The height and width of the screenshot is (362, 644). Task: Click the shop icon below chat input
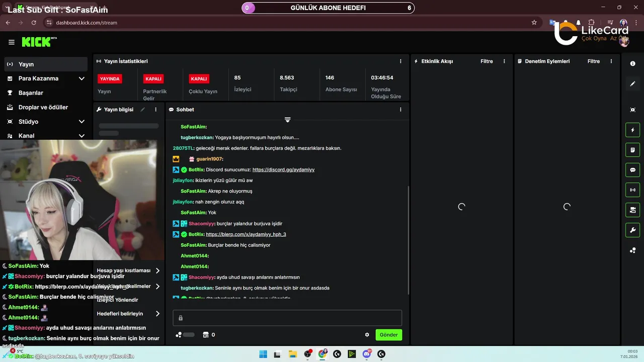coord(205,335)
